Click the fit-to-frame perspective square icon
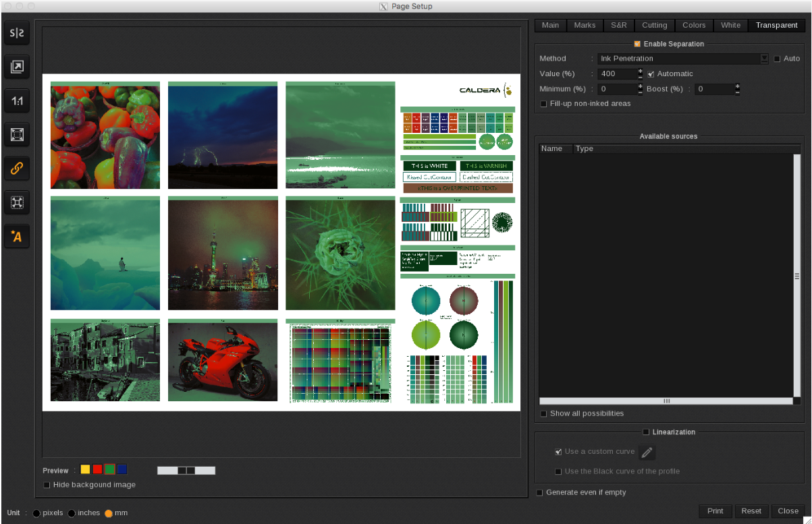This screenshot has height=524, width=812. 17,135
